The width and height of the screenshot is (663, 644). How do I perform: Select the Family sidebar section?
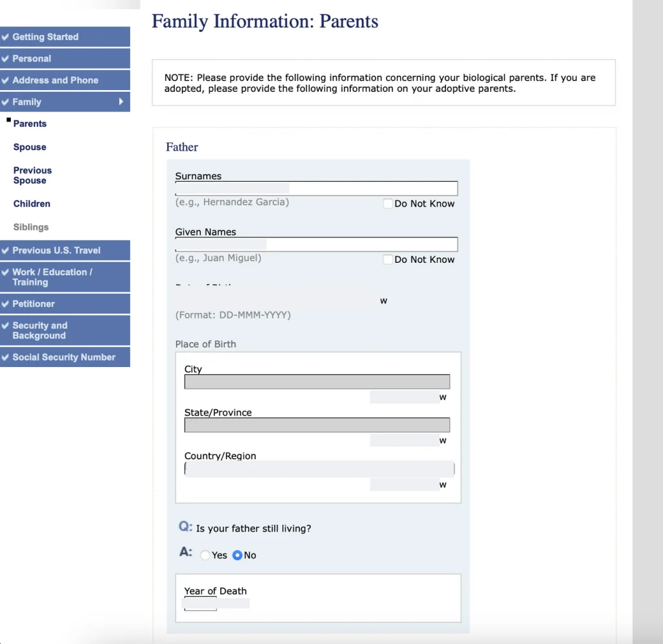pyautogui.click(x=65, y=102)
